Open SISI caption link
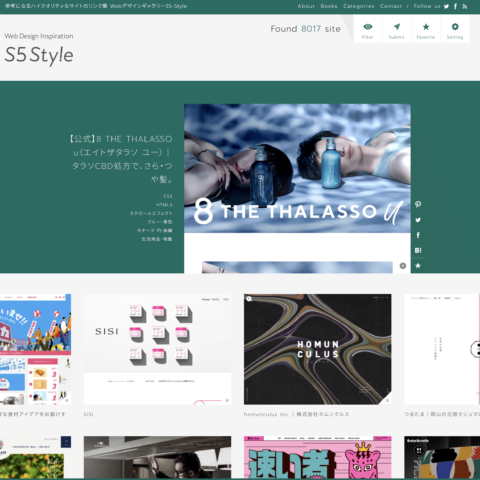This screenshot has height=480, width=480. (x=88, y=414)
